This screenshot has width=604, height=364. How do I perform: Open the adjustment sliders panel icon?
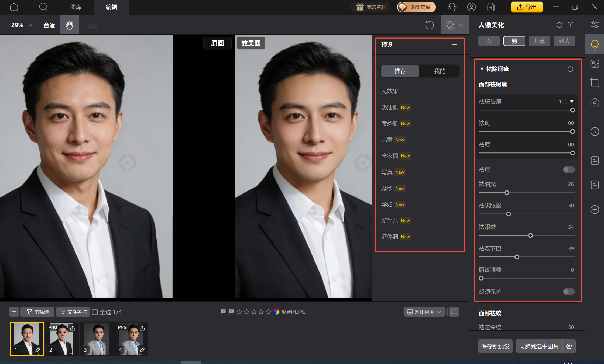595,25
